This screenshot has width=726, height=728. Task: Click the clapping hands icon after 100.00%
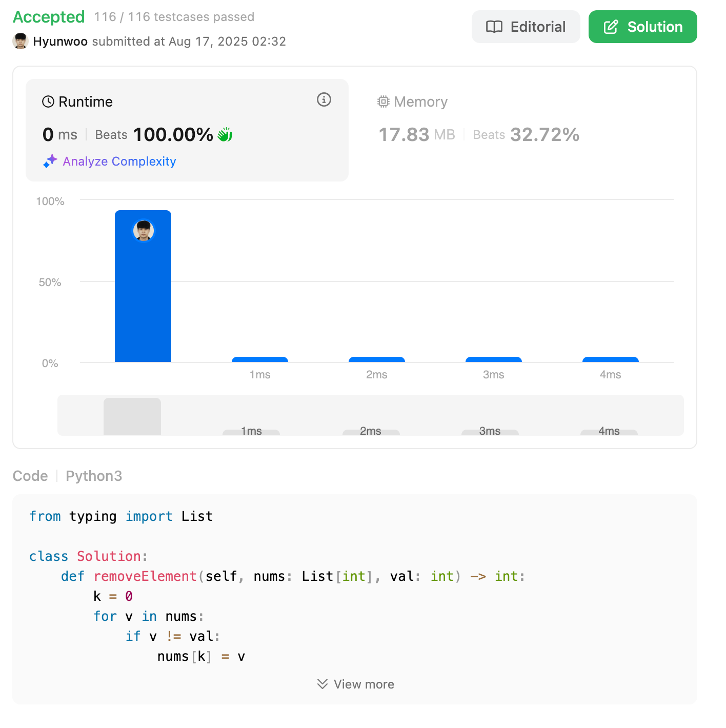pos(225,134)
